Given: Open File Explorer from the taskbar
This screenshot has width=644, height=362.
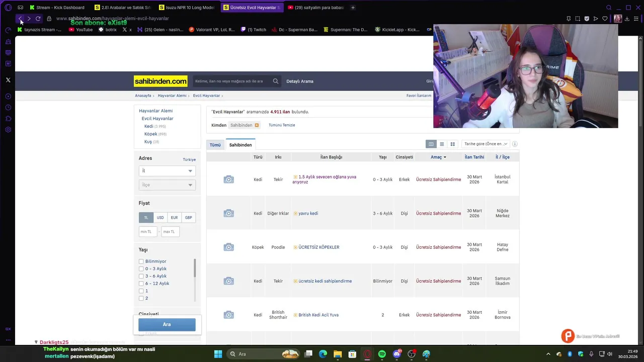Looking at the screenshot, I should click(x=338, y=354).
